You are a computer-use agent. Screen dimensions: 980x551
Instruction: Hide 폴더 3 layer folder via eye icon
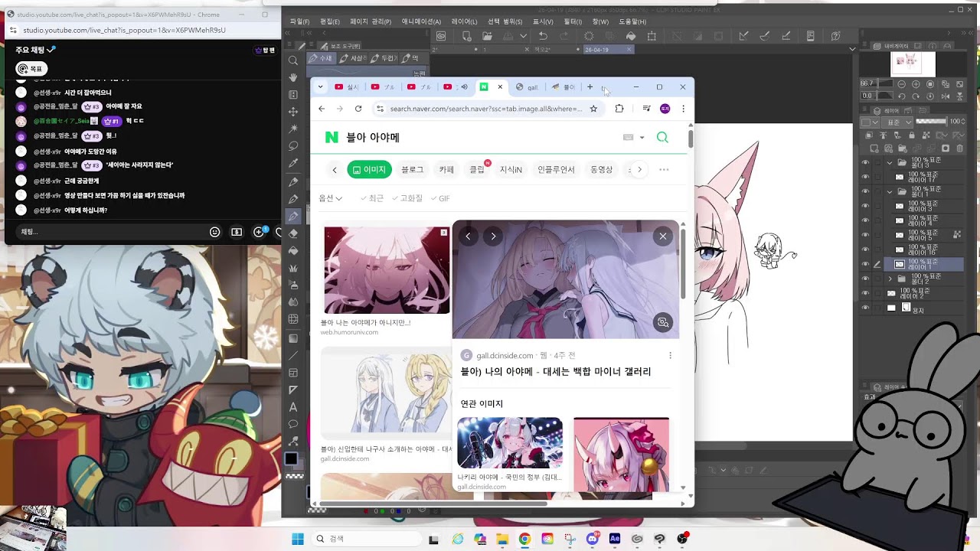point(866,163)
